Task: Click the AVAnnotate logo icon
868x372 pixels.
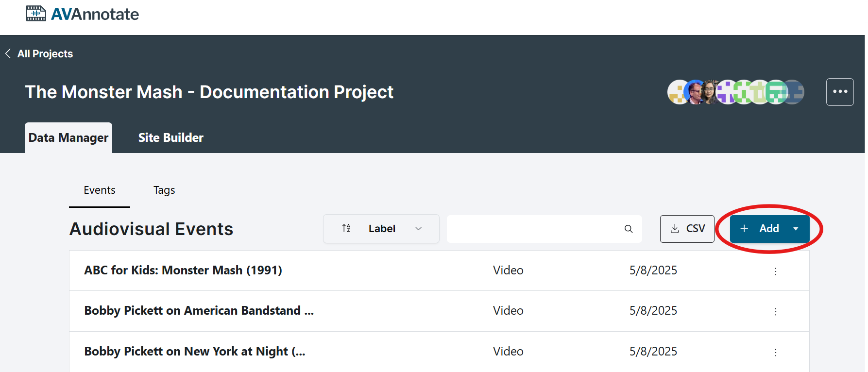Action: point(36,14)
